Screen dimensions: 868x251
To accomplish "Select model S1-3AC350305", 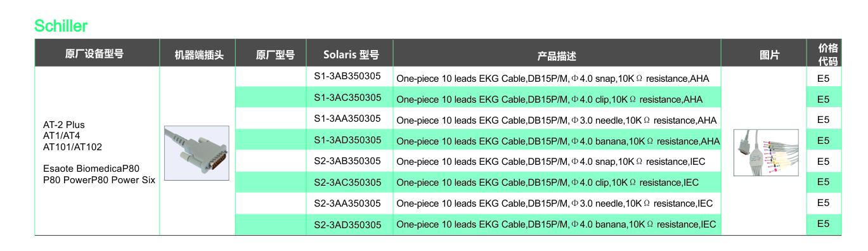I will [347, 98].
